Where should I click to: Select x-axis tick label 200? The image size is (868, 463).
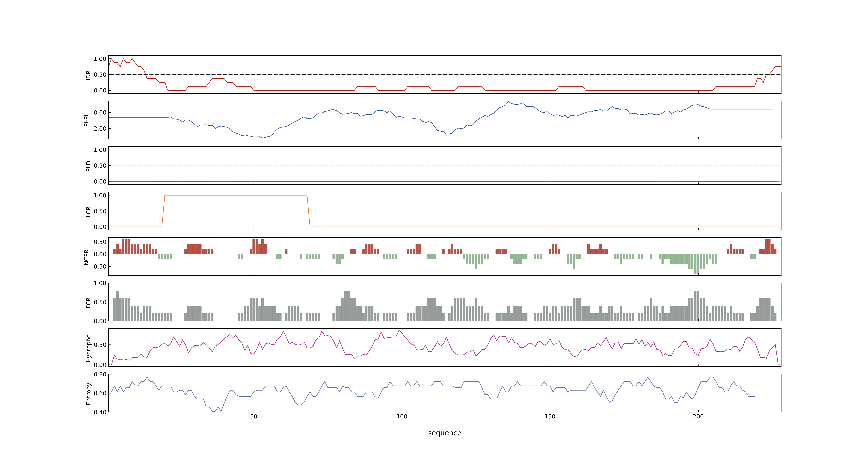coord(698,416)
